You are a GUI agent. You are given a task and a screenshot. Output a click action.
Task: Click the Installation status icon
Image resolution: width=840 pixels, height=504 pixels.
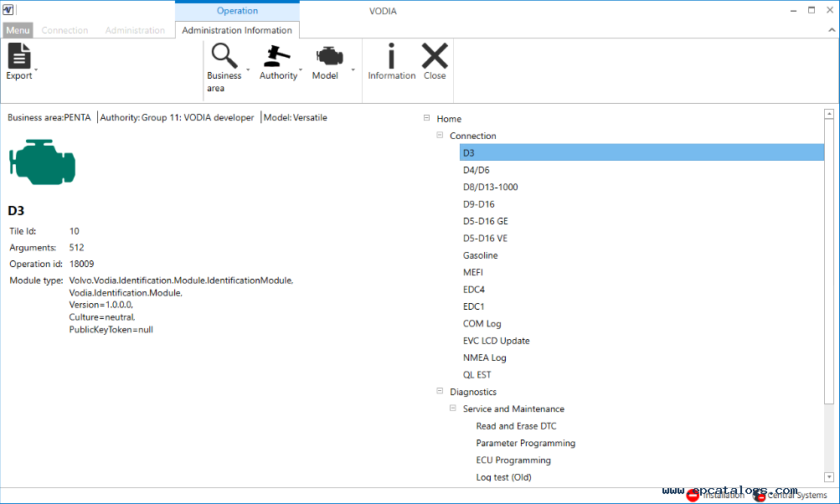point(692,496)
